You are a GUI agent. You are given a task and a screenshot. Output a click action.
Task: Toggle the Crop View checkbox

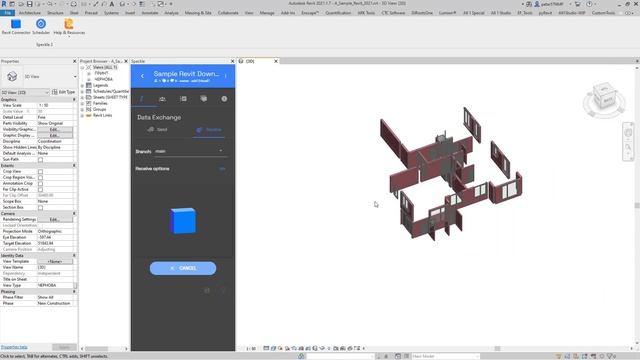click(40, 171)
